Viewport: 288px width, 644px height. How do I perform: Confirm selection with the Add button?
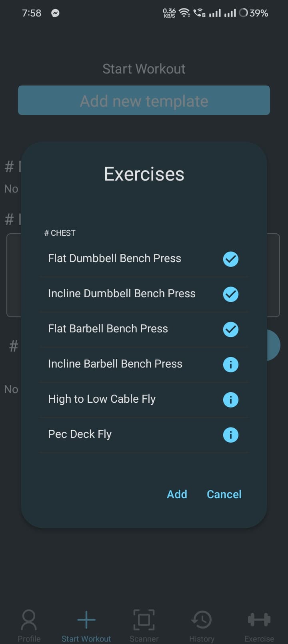point(177,494)
